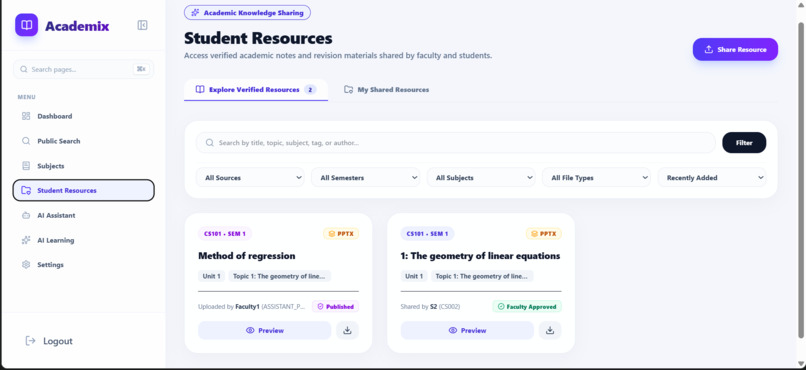Click Topic 1 tag on linear equations card
Viewport: 806px width, 370px height.
pos(482,276)
